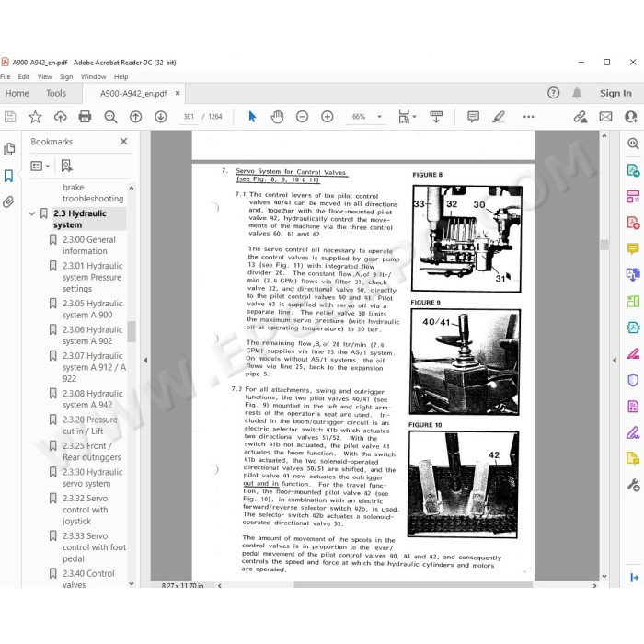Close the A900-A942_en.pdf tab
The image size is (644, 644).
178,93
